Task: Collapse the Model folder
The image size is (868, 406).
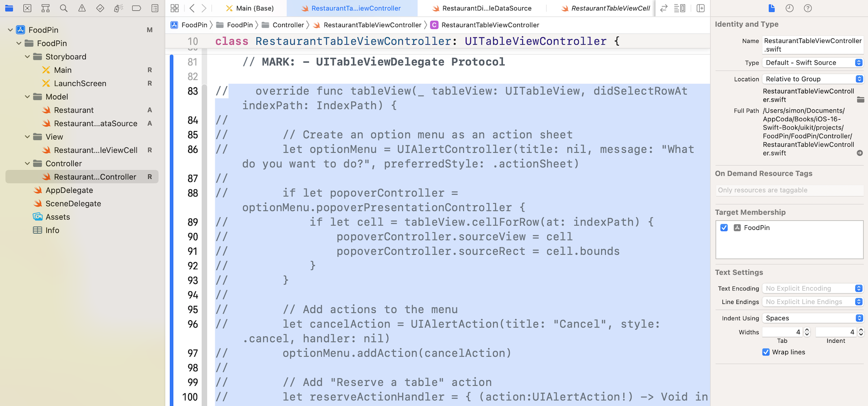Action: (x=27, y=97)
